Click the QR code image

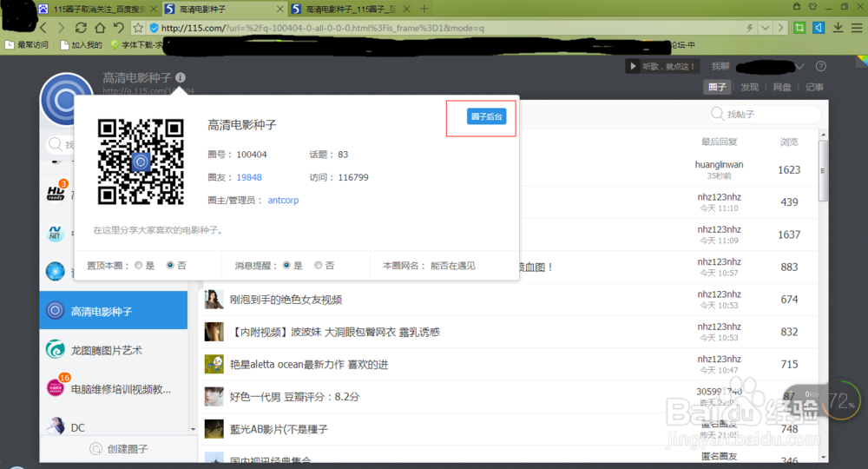point(141,162)
